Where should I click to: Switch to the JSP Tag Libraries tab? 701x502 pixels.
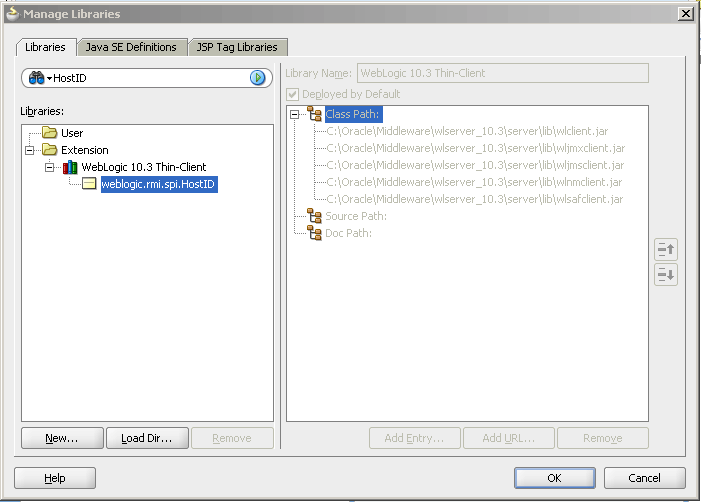[237, 47]
